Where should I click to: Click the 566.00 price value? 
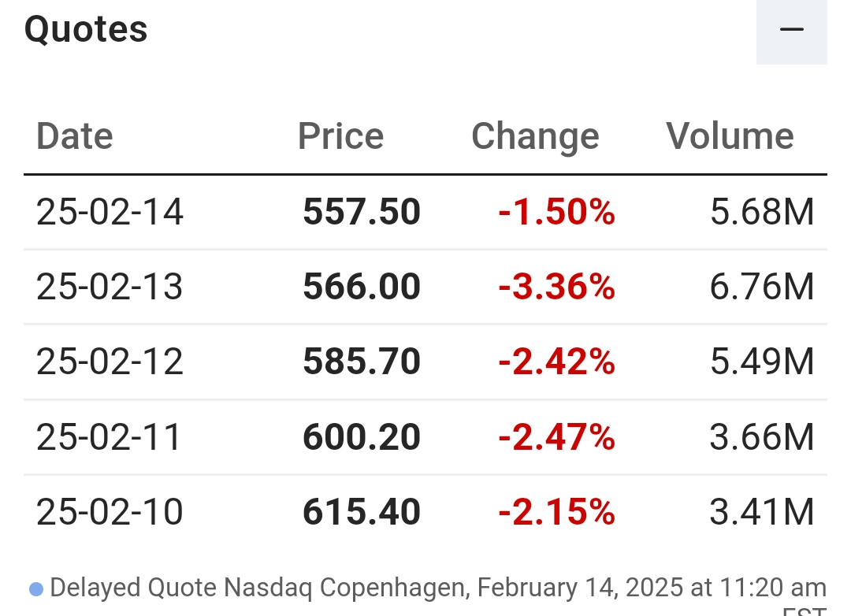click(362, 288)
